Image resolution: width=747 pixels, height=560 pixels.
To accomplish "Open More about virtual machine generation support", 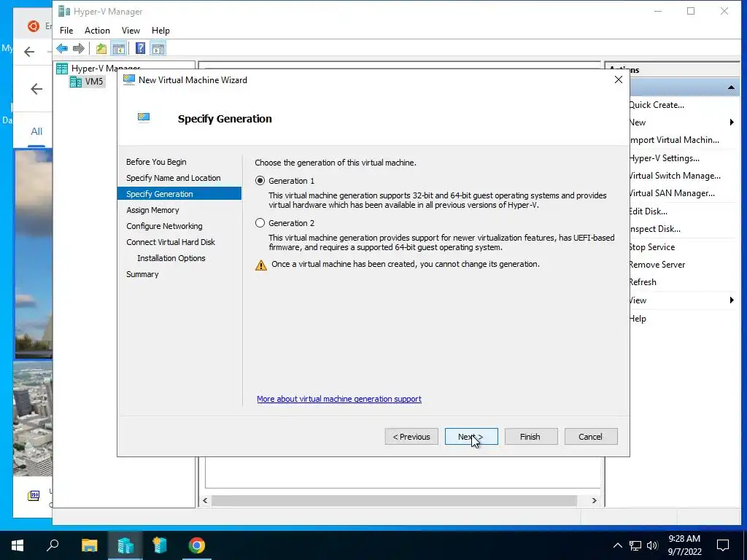I will [x=339, y=399].
